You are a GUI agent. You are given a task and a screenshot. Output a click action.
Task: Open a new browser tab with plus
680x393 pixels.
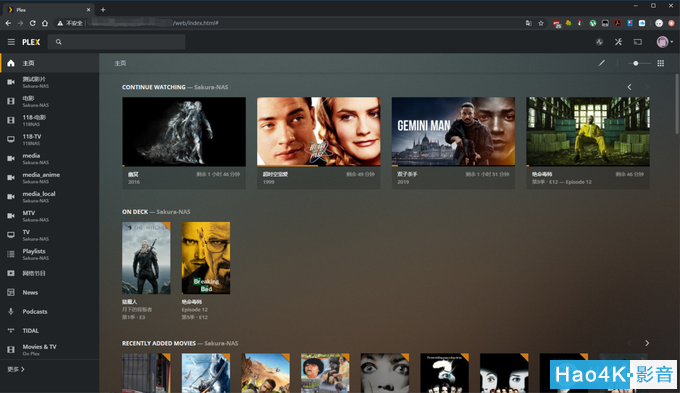[103, 10]
